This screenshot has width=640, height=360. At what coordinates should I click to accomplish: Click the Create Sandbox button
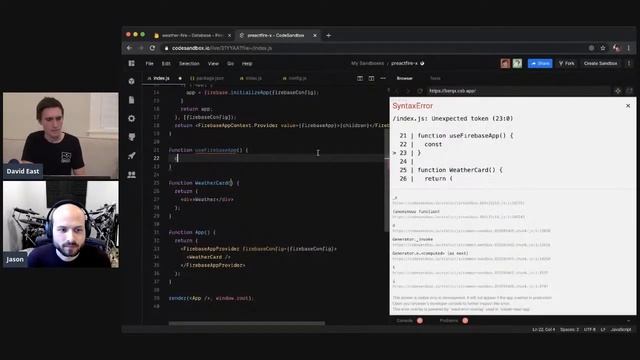(600, 63)
